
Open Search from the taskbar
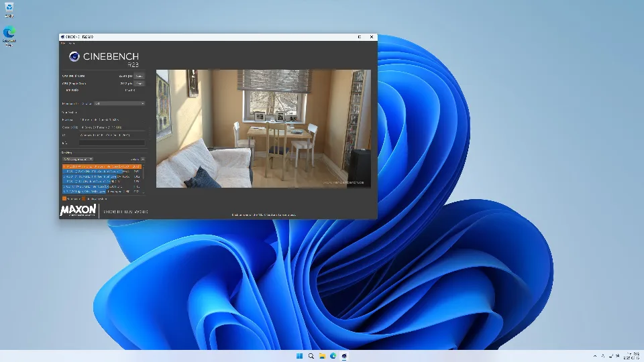coord(311,355)
